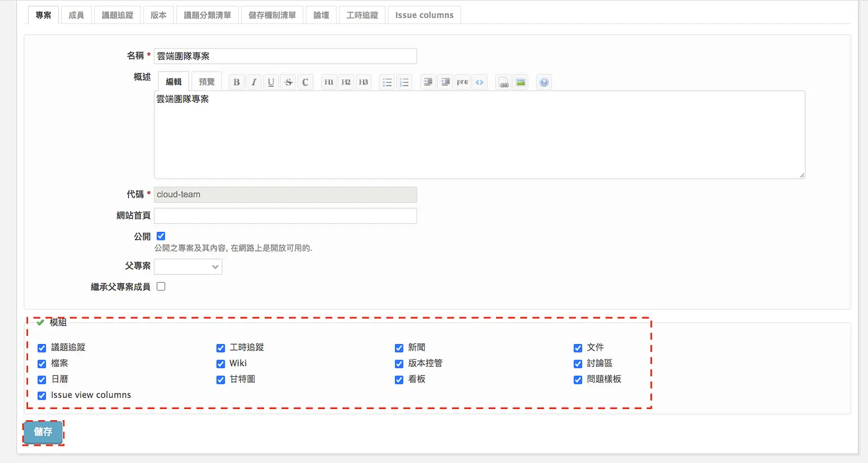This screenshot has height=463, width=868.
Task: Insert a Heading 2 with the H2 icon
Action: click(x=347, y=82)
